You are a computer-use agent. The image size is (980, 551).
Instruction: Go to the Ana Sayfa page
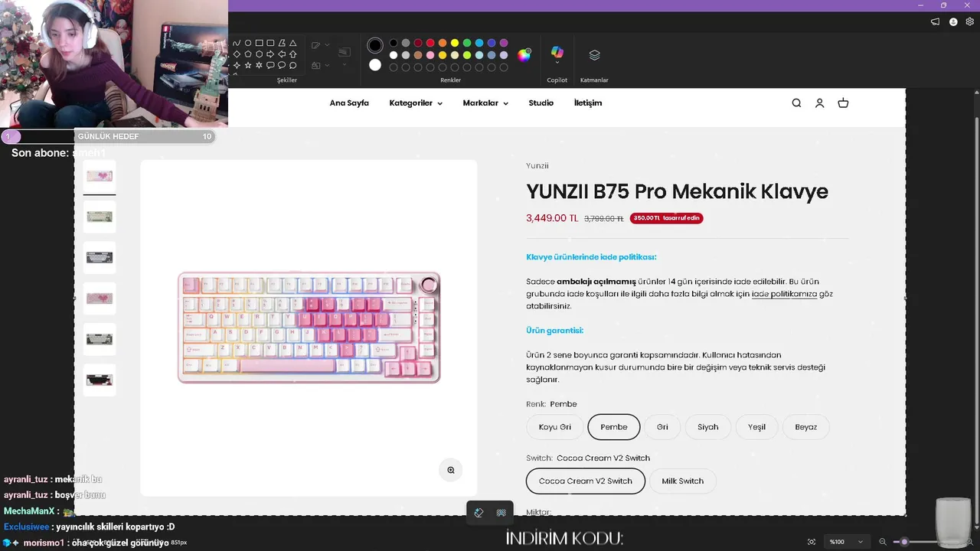pos(349,103)
